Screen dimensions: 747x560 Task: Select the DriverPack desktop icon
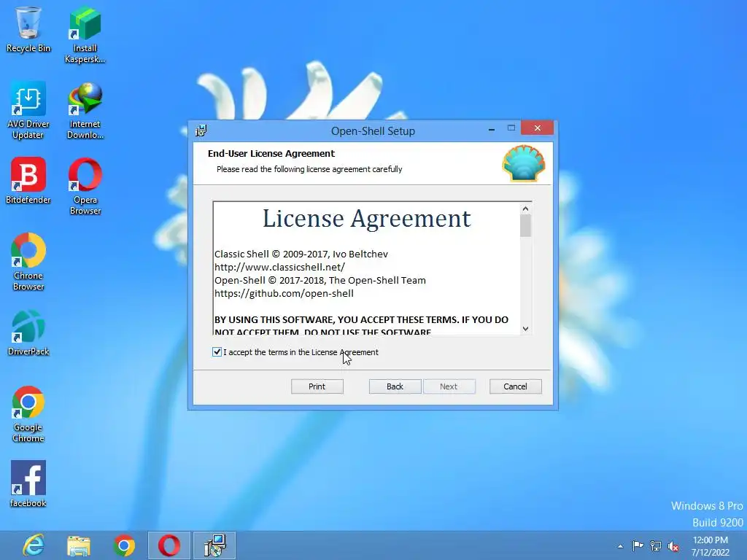(x=28, y=332)
